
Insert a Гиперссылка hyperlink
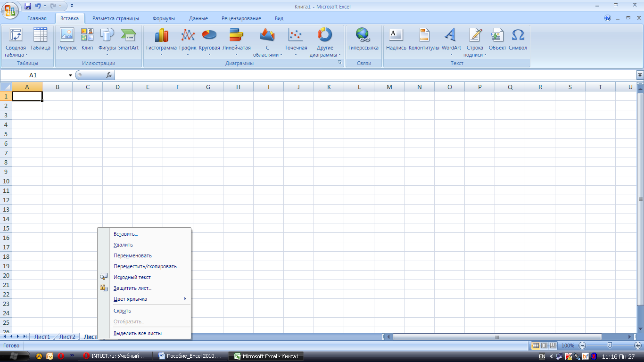(x=363, y=40)
